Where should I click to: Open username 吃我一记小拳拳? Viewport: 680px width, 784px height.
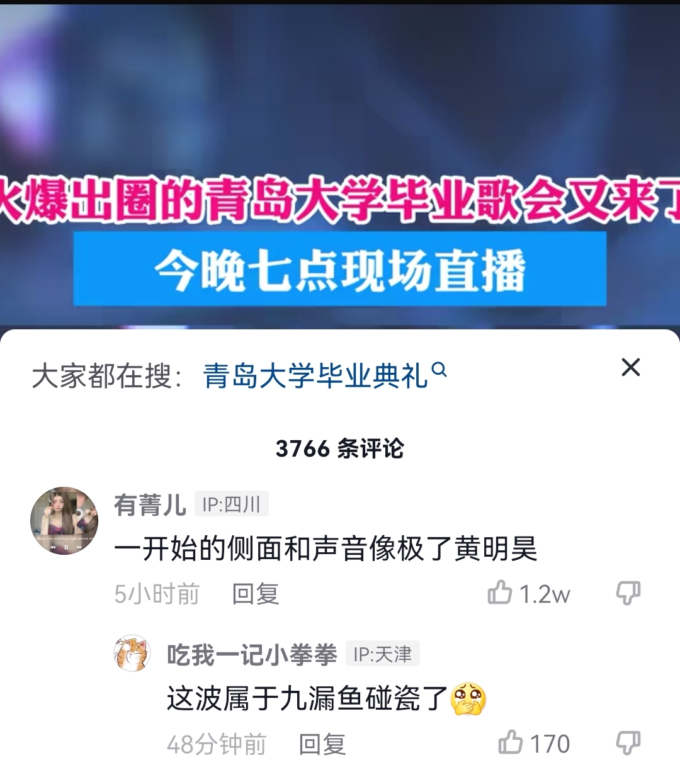point(252,655)
